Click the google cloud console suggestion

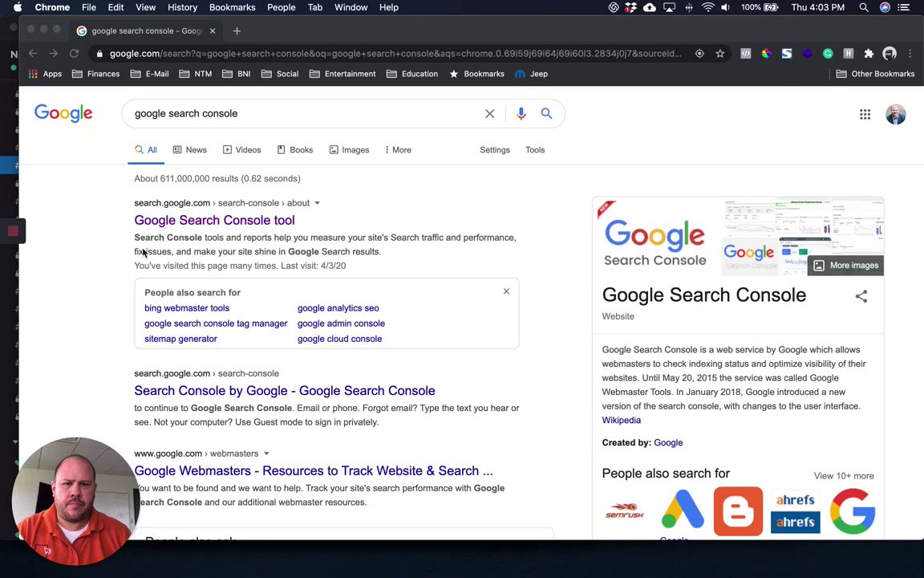(339, 339)
